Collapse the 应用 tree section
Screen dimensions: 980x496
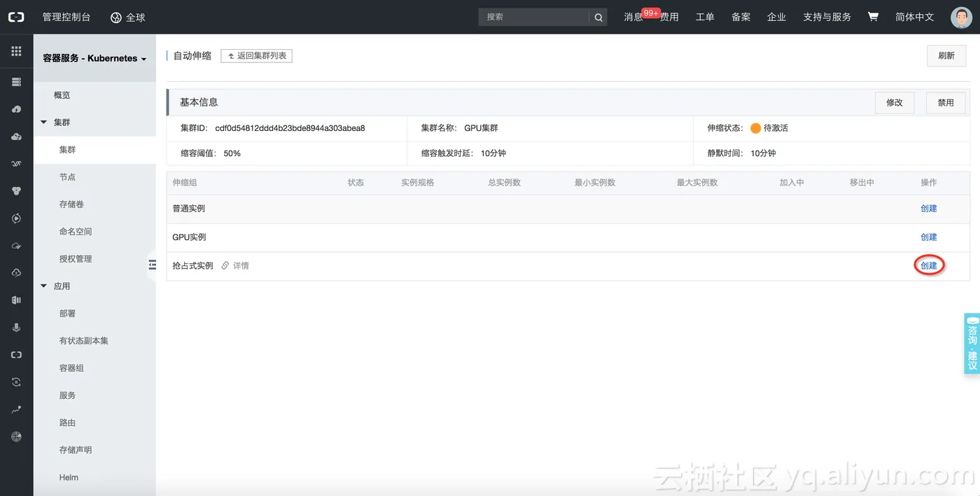point(43,286)
